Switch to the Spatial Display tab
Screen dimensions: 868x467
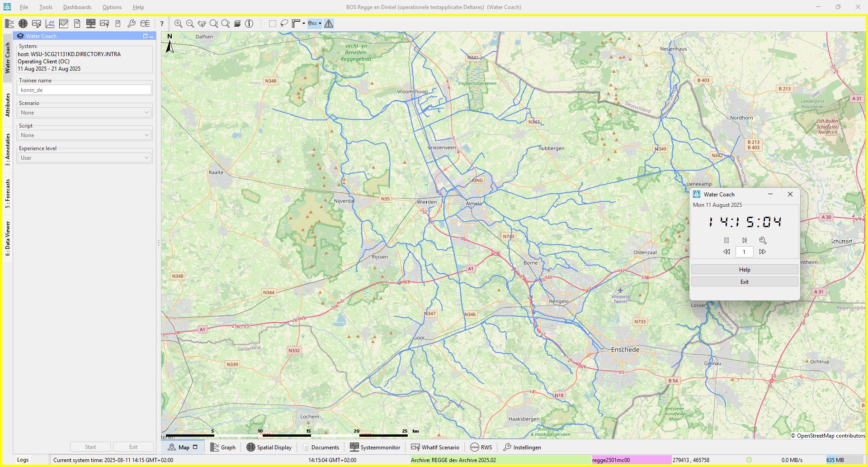(x=269, y=447)
